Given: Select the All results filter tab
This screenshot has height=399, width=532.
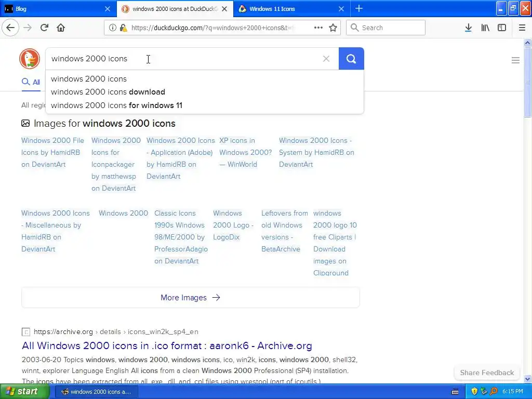Looking at the screenshot, I should coord(31,82).
